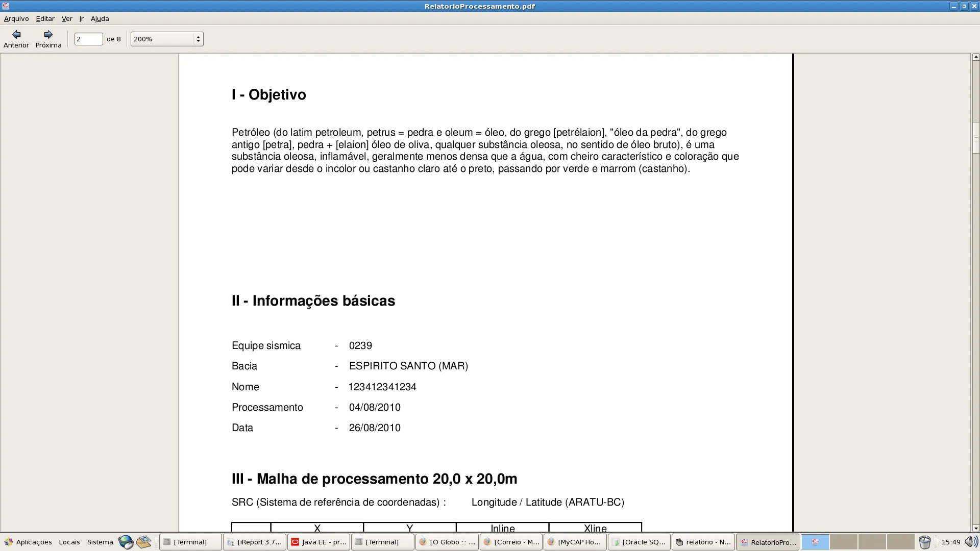The image size is (980, 551).
Task: Click the volume speaker icon in tray
Action: (971, 542)
